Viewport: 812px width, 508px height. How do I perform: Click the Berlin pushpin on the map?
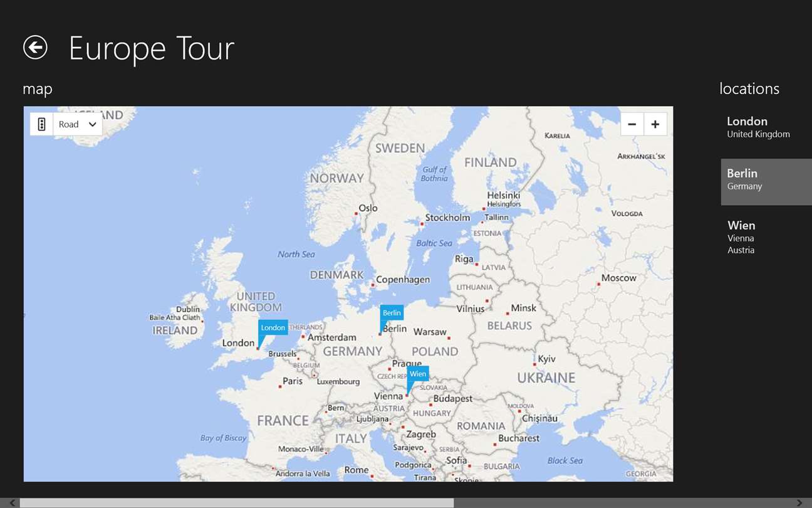(x=392, y=313)
